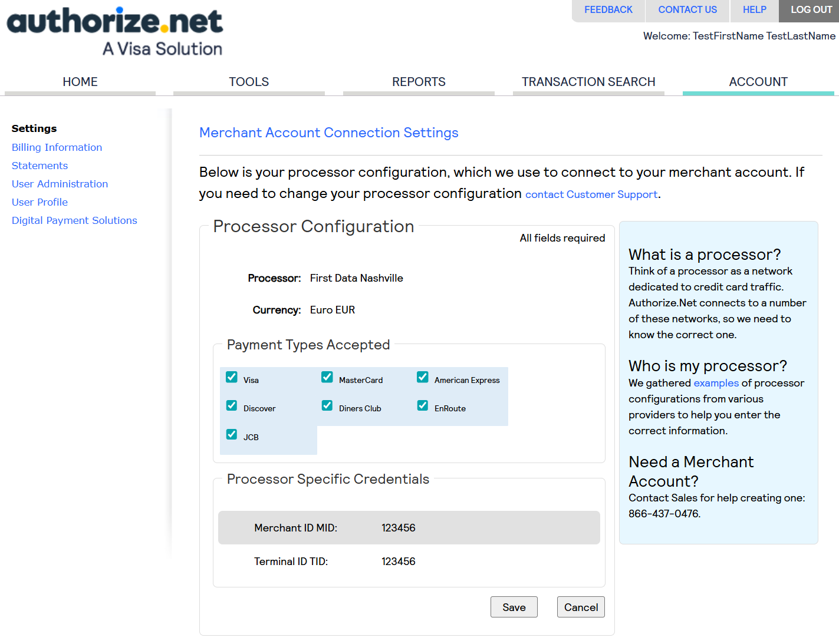Click the Payment Types Accepted legend
The height and width of the screenshot is (644, 839).
pyautogui.click(x=308, y=345)
